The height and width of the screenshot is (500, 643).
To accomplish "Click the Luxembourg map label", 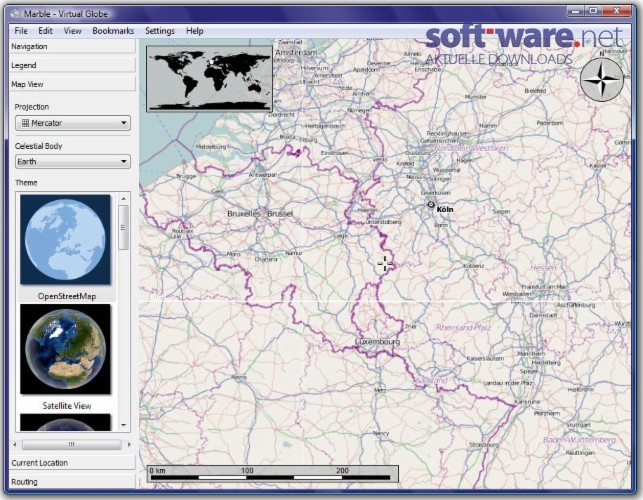I will click(x=377, y=342).
